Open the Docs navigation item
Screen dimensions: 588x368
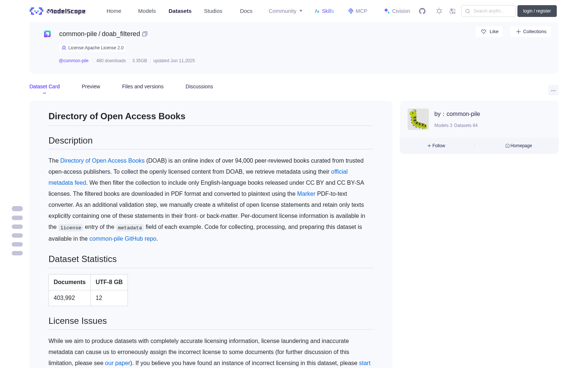(246, 11)
